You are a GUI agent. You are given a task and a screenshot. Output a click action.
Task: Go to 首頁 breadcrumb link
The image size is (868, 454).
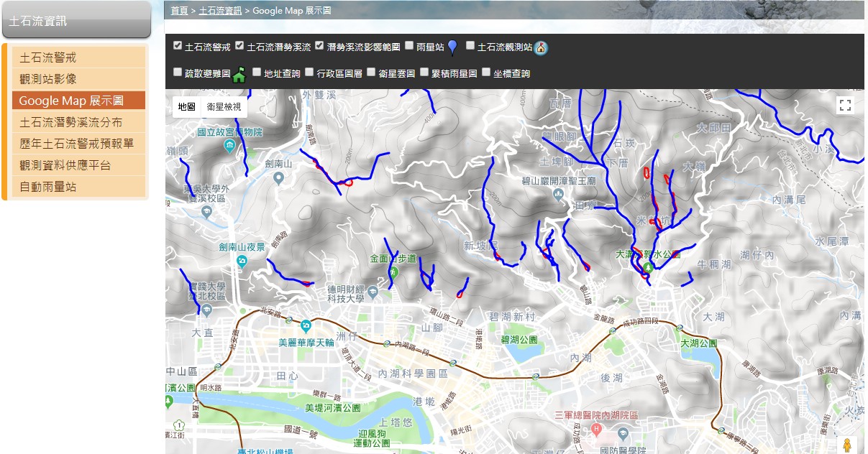pyautogui.click(x=179, y=11)
